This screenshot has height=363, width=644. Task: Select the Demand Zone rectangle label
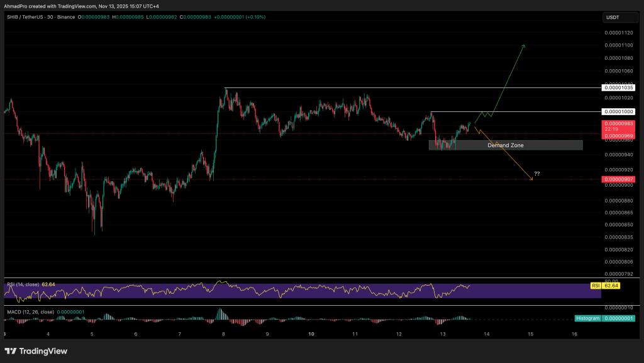pyautogui.click(x=505, y=145)
